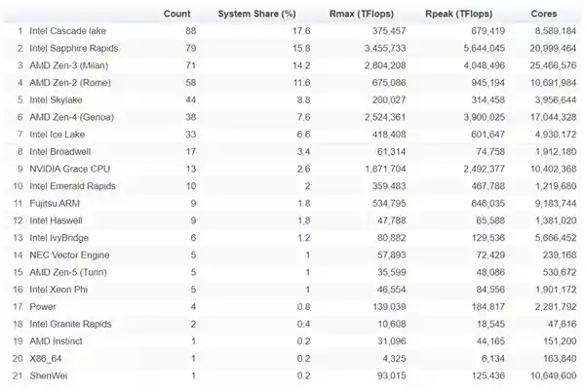This screenshot has height=392, width=585.
Task: Select the AMD Zen-2 (Rome) row name
Action: pos(70,83)
